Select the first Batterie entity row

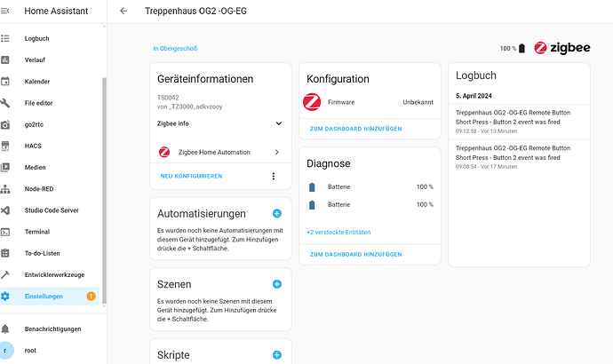(x=370, y=186)
